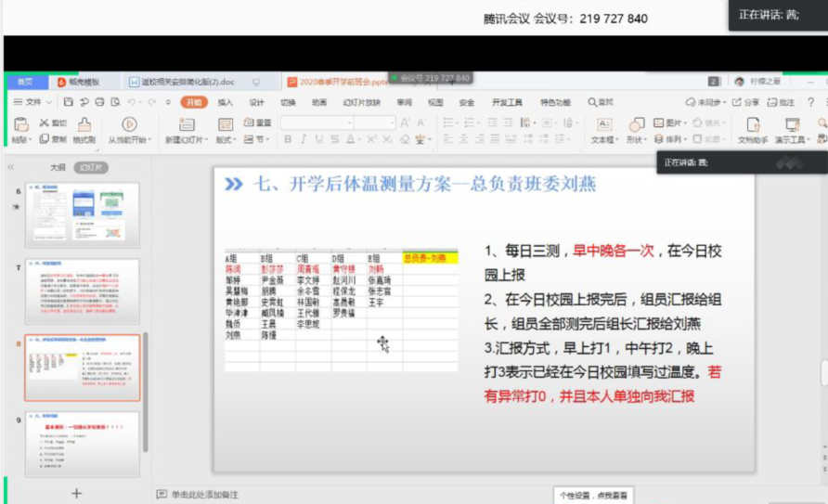The image size is (828, 504).
Task: Open the Fill (填充) dropdown
Action: pos(708,123)
